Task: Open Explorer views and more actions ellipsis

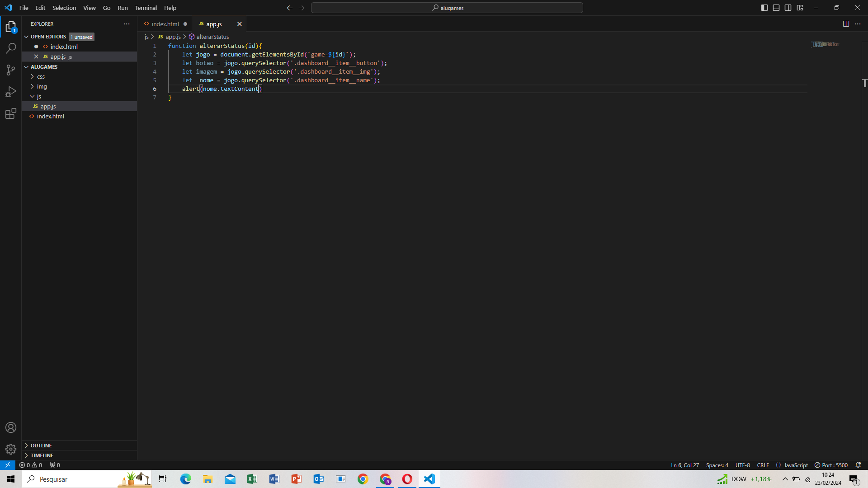Action: (127, 24)
